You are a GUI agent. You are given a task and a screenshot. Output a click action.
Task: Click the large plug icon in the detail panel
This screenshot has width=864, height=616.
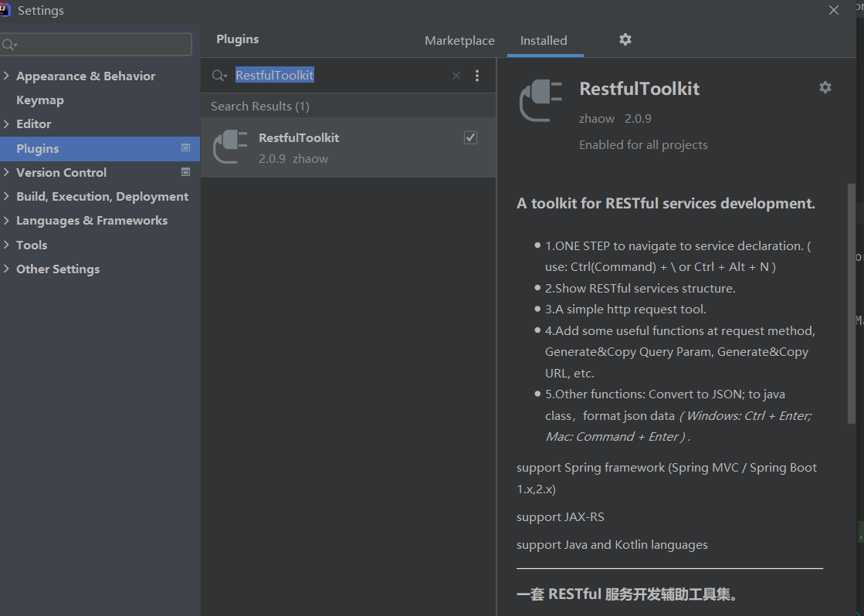[541, 101]
